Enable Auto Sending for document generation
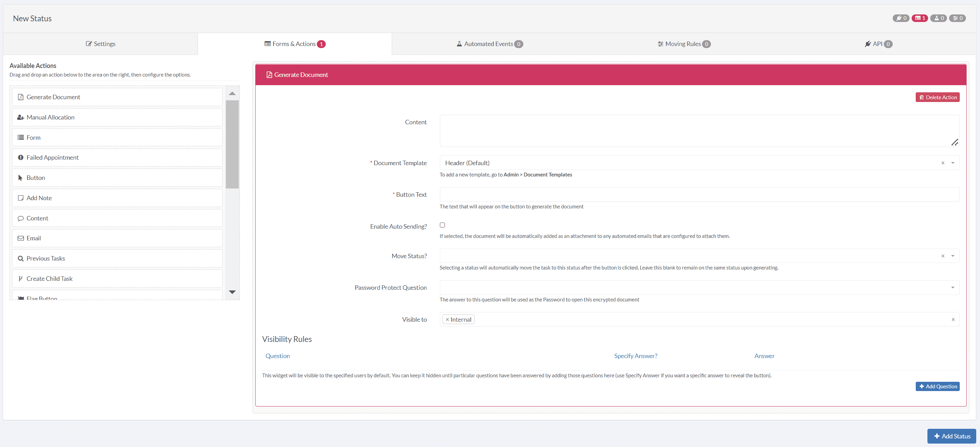The height and width of the screenshot is (447, 980). (x=443, y=225)
